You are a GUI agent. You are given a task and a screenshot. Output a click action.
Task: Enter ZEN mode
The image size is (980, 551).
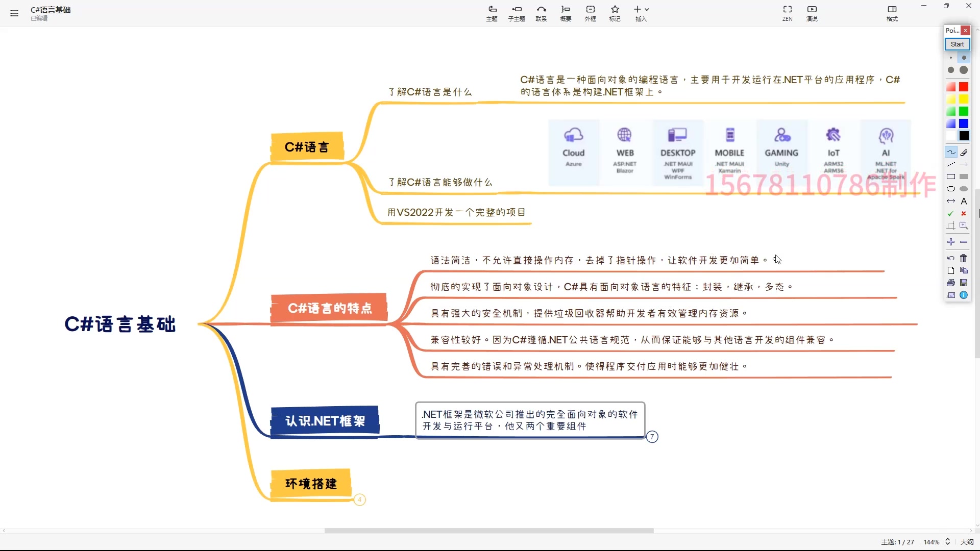click(788, 14)
